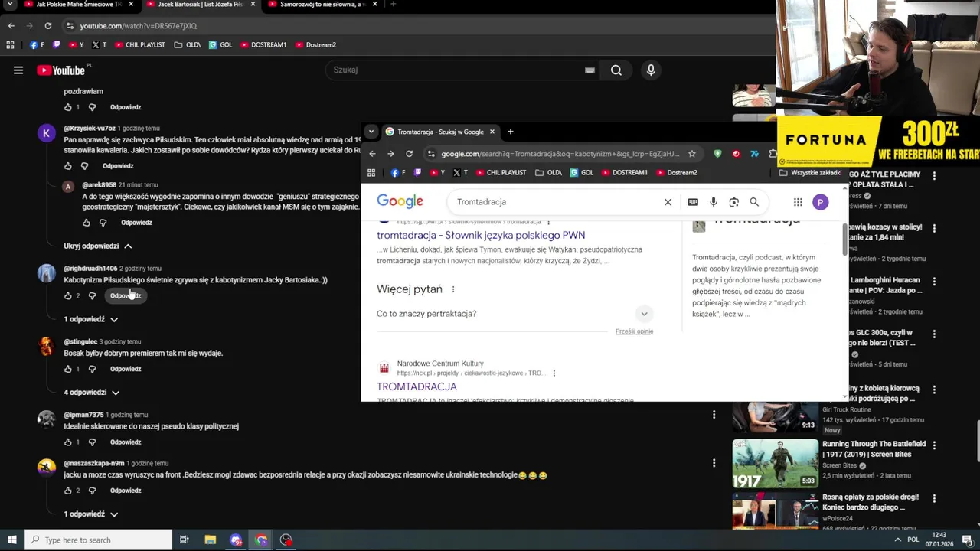Open the extensions puzzle icon in Google window
The width and height of the screenshot is (980, 551).
[x=773, y=154]
